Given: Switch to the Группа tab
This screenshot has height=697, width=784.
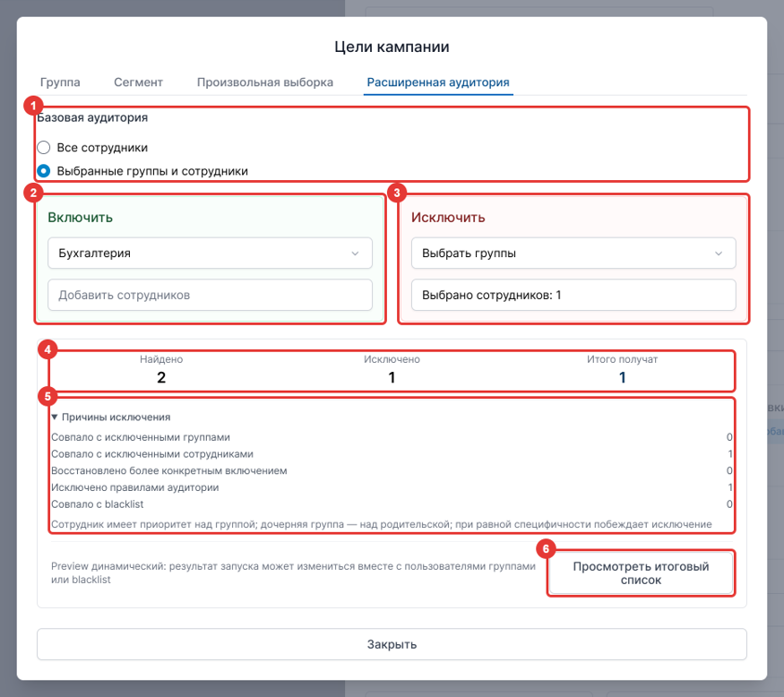Looking at the screenshot, I should [x=60, y=82].
